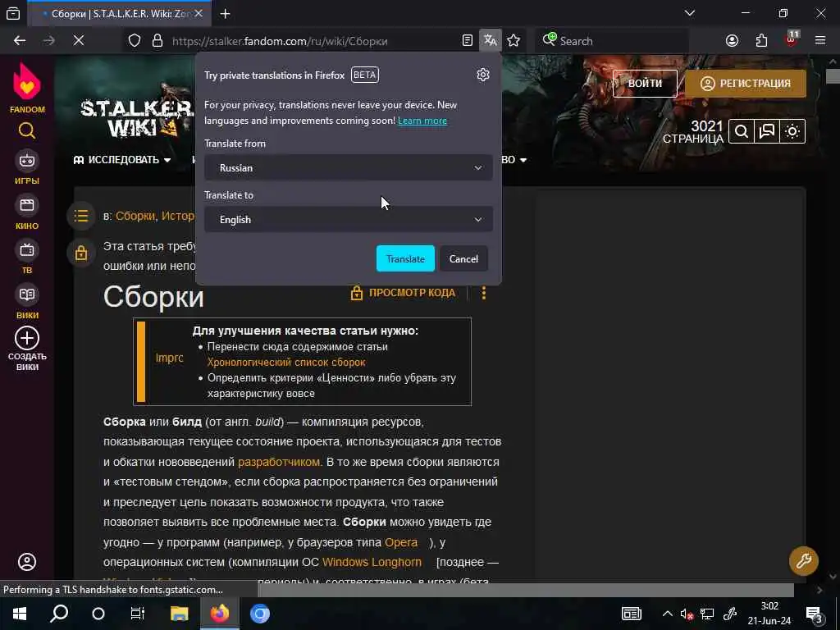
Task: Open the page translation icon
Action: [x=491, y=41]
